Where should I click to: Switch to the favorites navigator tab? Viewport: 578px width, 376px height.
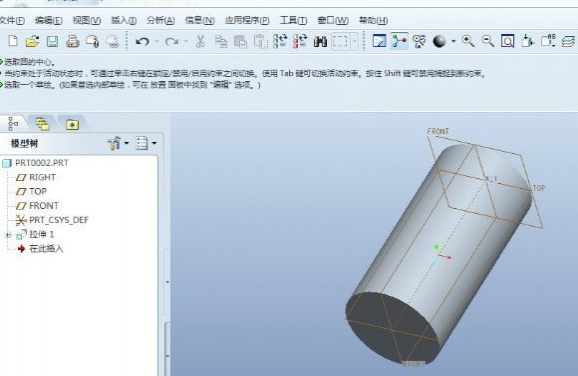[x=72, y=125]
